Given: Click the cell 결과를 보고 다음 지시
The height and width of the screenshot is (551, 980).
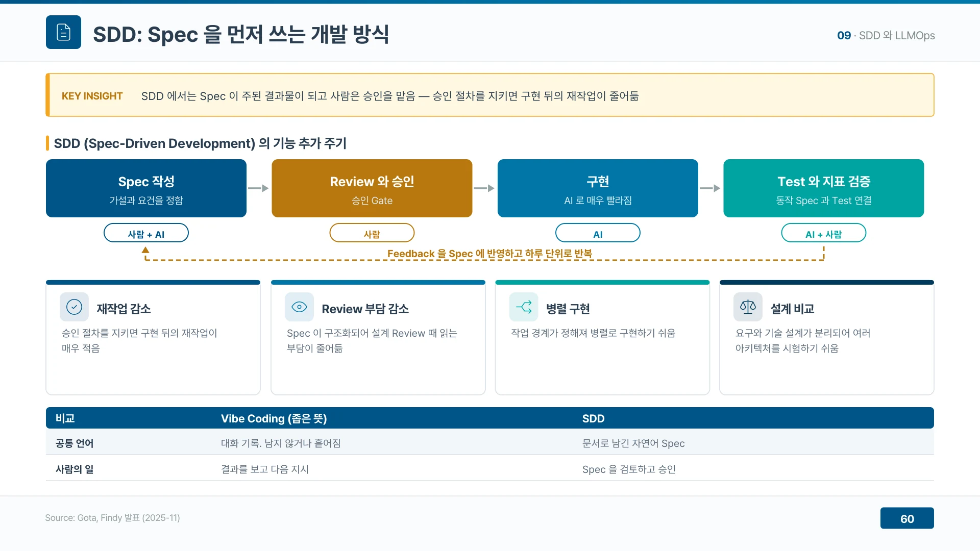Looking at the screenshot, I should pyautogui.click(x=265, y=469).
